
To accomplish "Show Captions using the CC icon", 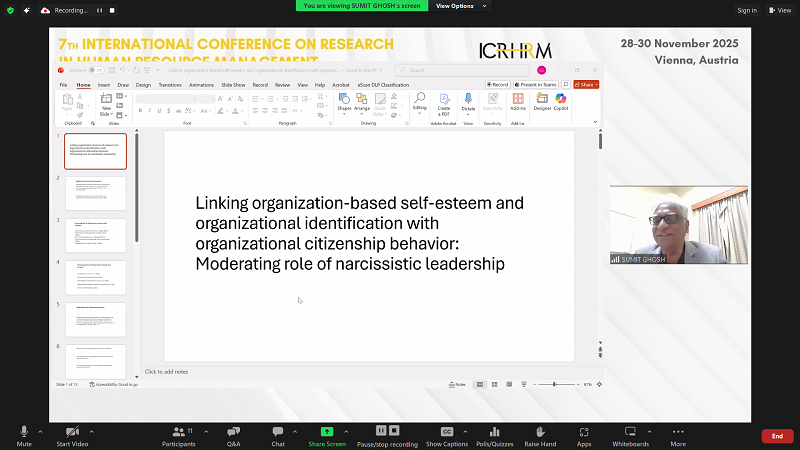I will [x=447, y=432].
